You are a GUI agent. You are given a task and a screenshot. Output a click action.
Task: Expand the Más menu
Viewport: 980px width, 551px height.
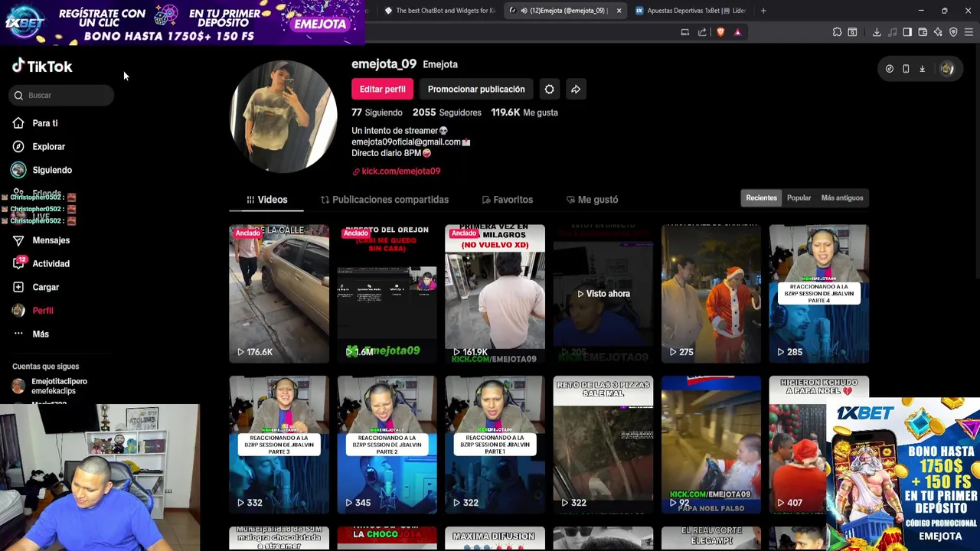click(x=31, y=334)
